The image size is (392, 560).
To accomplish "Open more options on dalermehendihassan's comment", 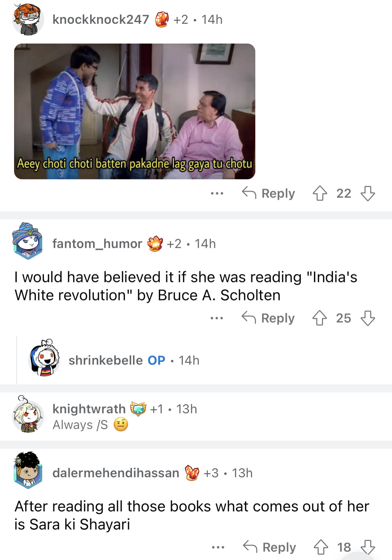I will tap(218, 547).
